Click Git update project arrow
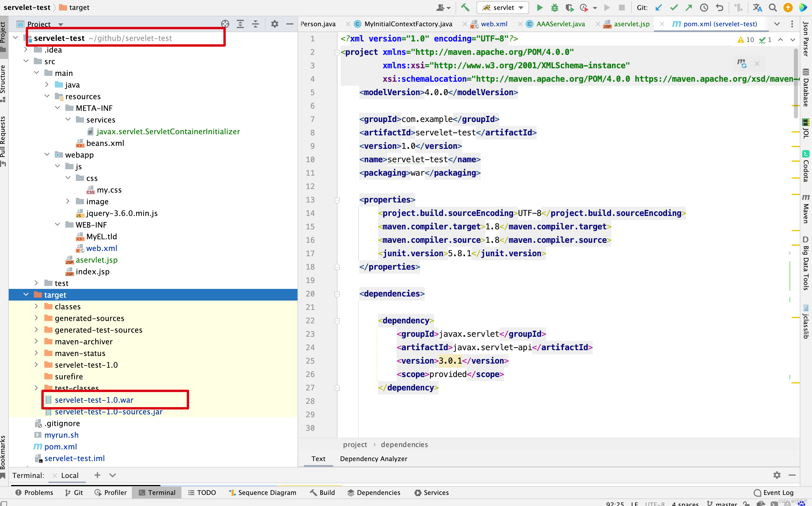 [x=659, y=8]
